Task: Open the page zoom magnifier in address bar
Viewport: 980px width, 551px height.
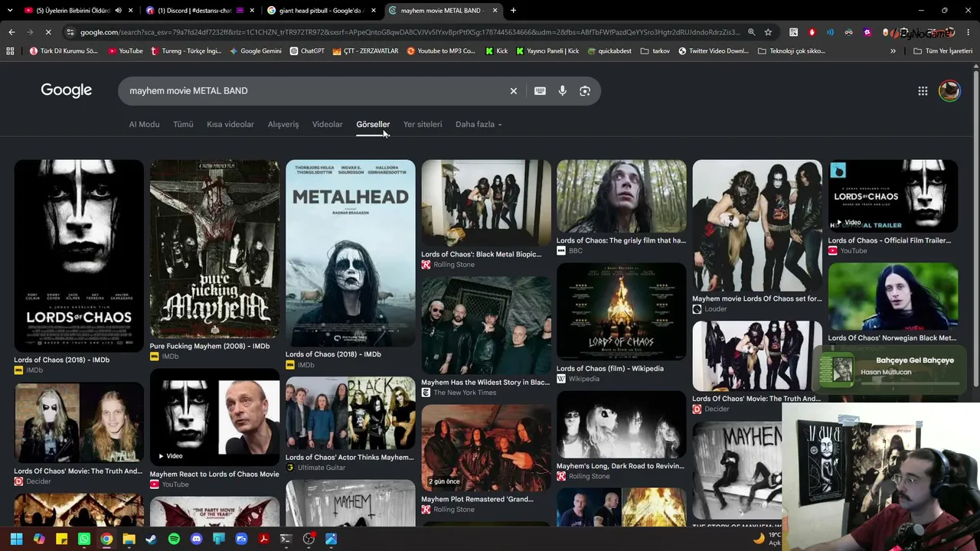Action: tap(751, 32)
